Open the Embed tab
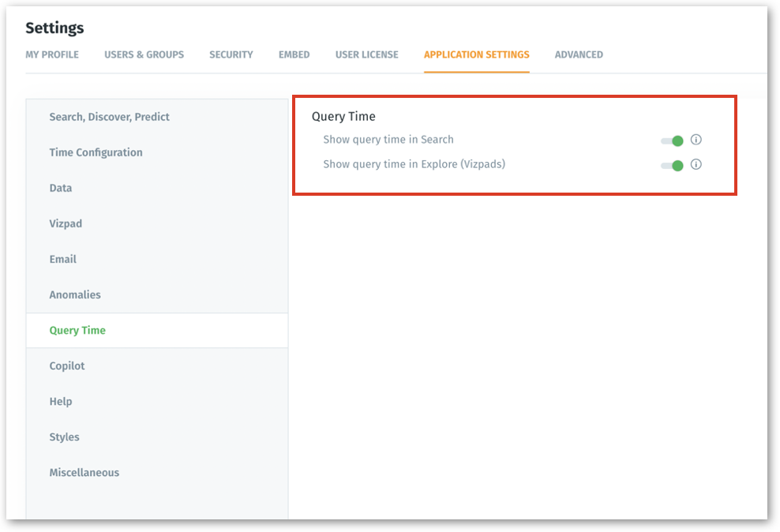Viewport: 780px width, 532px height. pos(294,54)
